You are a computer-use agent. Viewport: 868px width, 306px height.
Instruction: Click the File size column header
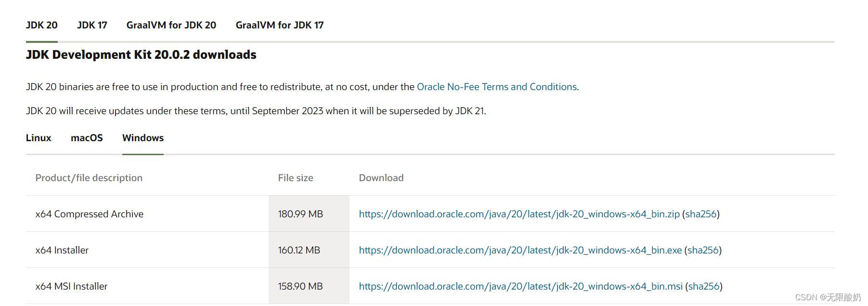pos(296,178)
